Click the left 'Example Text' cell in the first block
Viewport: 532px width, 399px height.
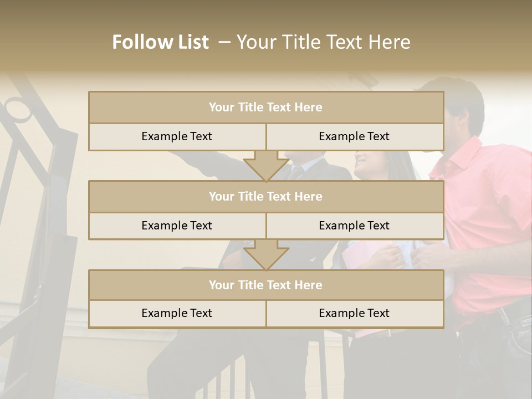177,137
